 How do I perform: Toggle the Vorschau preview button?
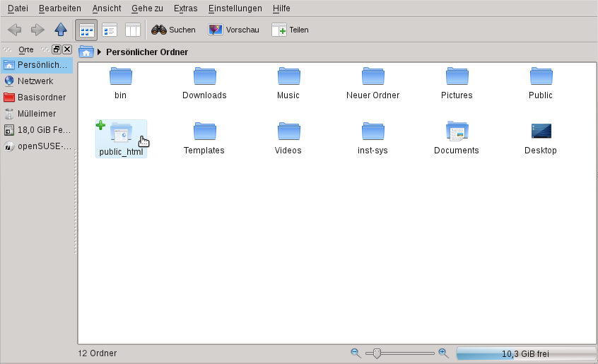pyautogui.click(x=234, y=30)
